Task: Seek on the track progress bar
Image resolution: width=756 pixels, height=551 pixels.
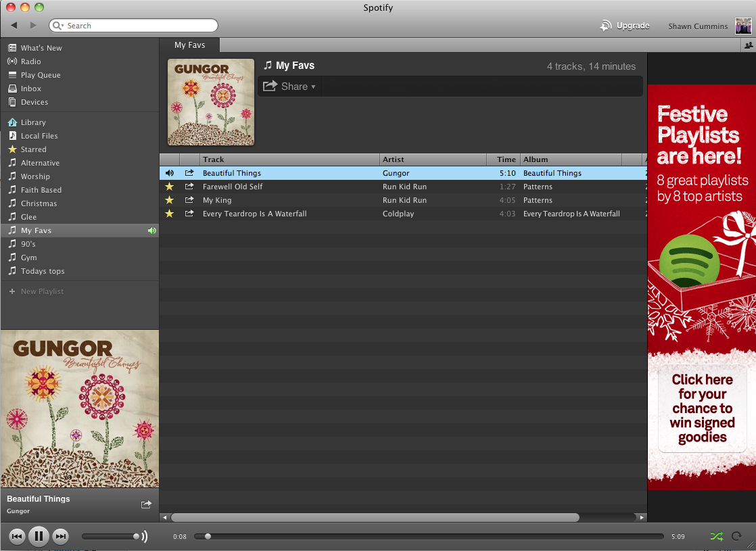Action: 429,536
